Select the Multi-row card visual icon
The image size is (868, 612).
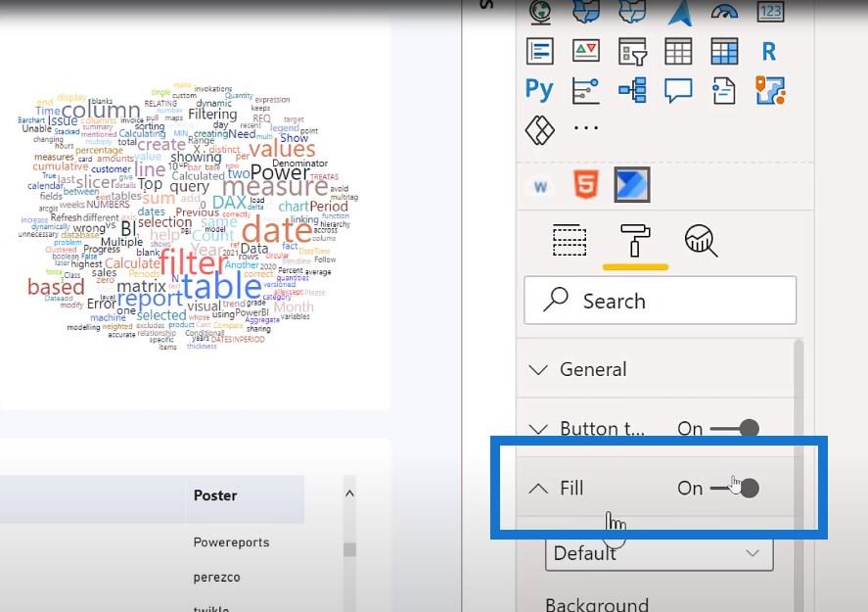[540, 51]
